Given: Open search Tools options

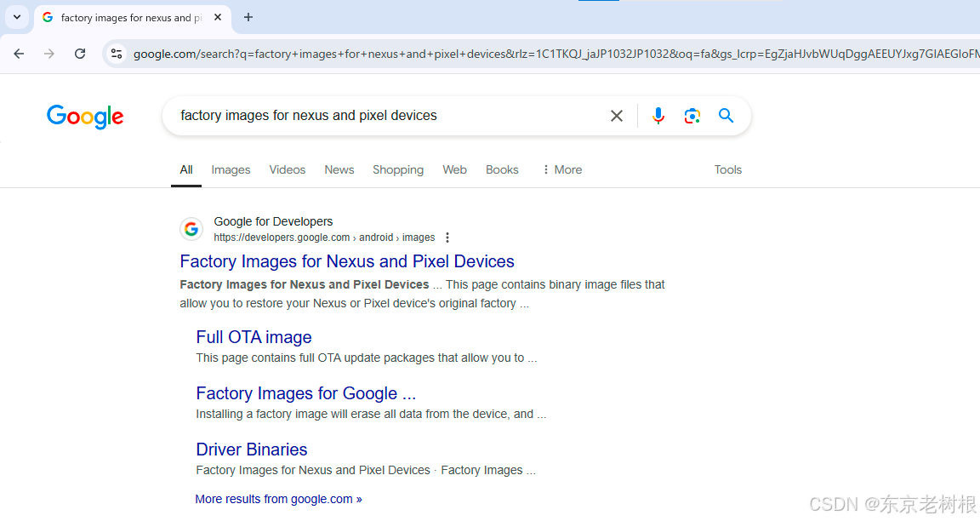Looking at the screenshot, I should (x=728, y=170).
